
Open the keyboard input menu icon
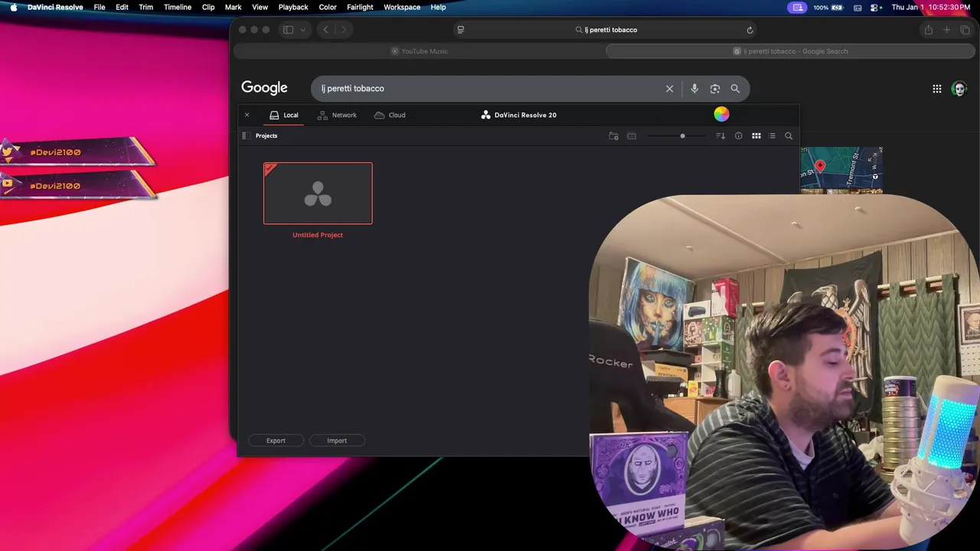(x=857, y=7)
